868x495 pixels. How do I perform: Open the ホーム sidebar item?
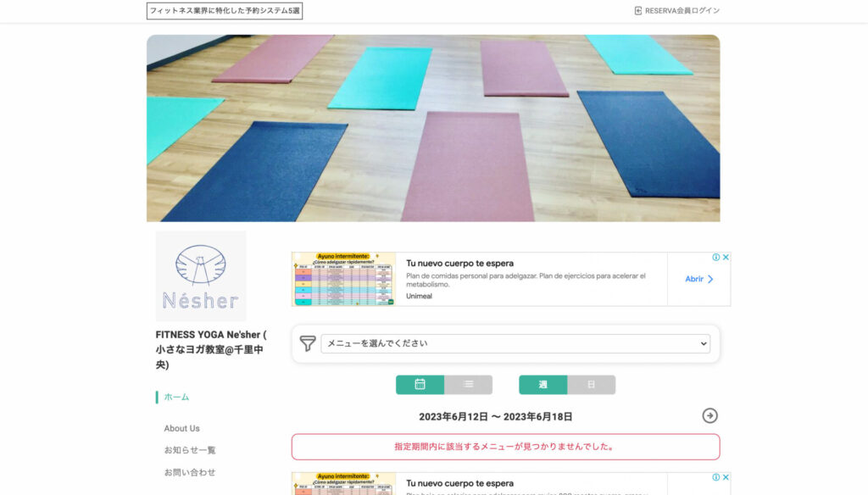click(176, 397)
